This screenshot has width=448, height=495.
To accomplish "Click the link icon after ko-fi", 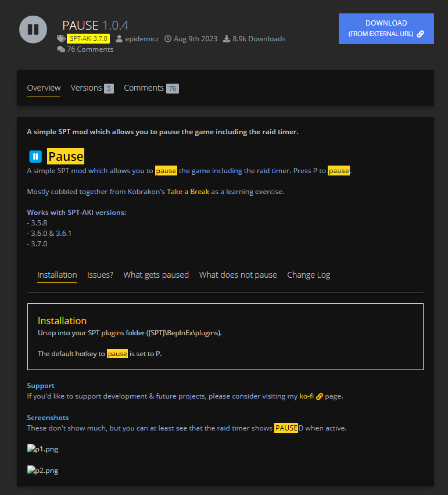I will tap(319, 396).
